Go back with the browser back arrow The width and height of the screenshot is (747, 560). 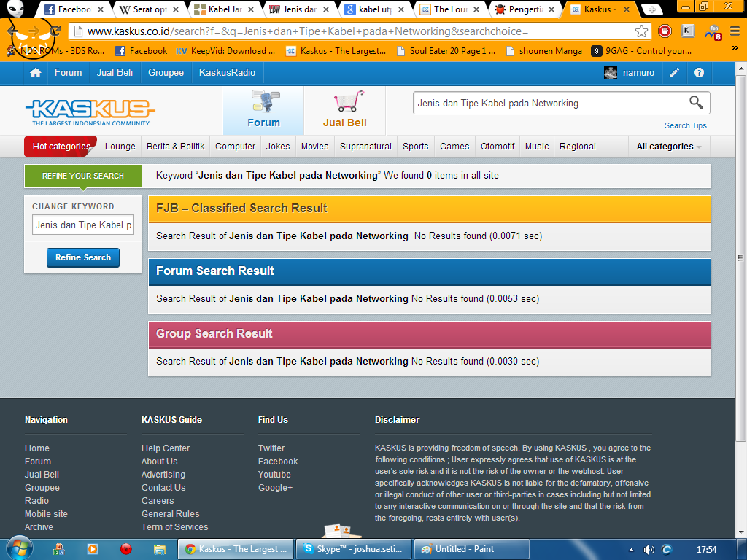12,31
